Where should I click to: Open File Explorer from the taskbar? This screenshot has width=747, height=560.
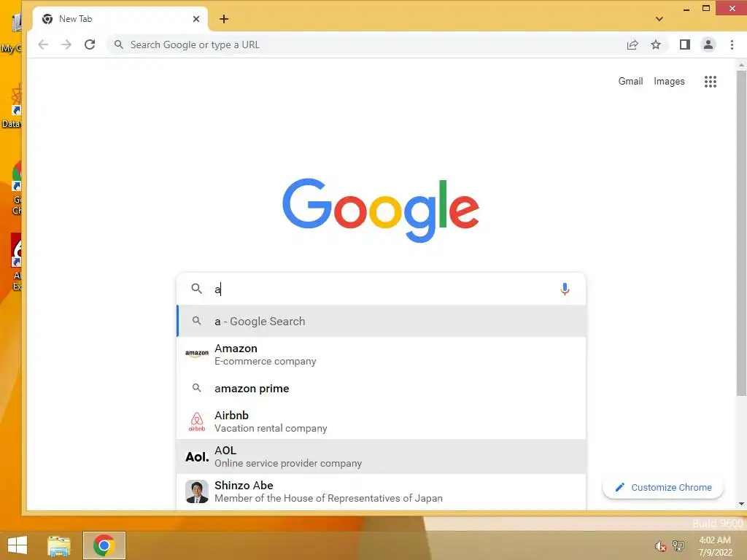[x=59, y=545]
